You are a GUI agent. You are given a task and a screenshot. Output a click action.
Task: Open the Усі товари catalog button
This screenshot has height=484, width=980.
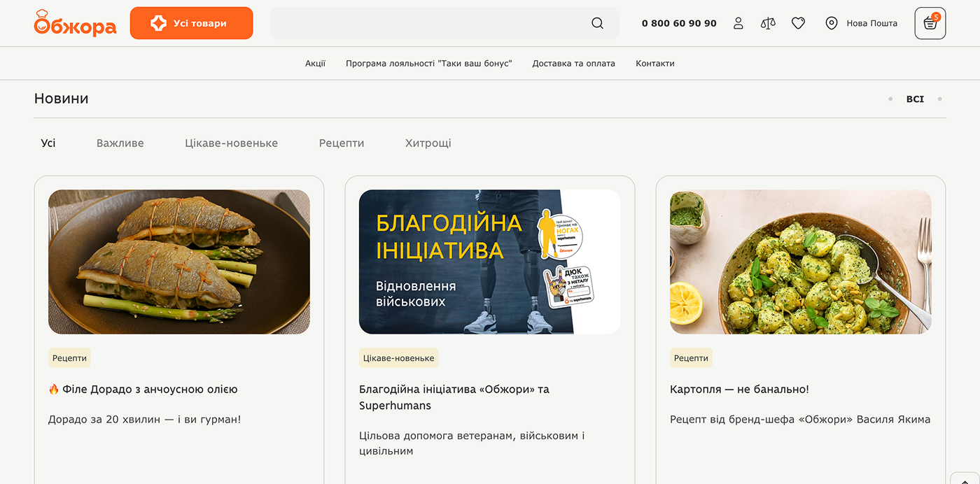click(192, 23)
